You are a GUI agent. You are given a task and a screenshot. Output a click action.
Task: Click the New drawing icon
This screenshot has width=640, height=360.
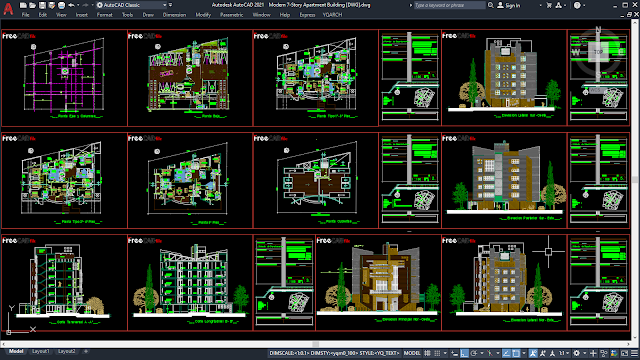point(23,5)
